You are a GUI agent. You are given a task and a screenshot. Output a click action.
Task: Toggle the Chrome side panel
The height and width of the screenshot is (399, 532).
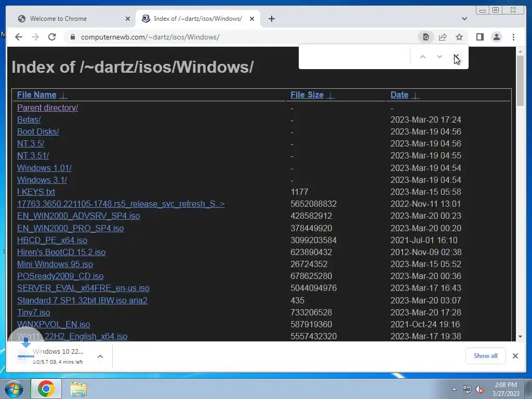point(480,37)
